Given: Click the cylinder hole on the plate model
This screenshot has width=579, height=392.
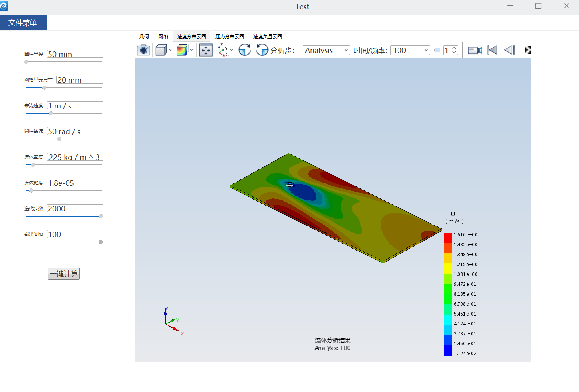Looking at the screenshot, I should (x=290, y=185).
